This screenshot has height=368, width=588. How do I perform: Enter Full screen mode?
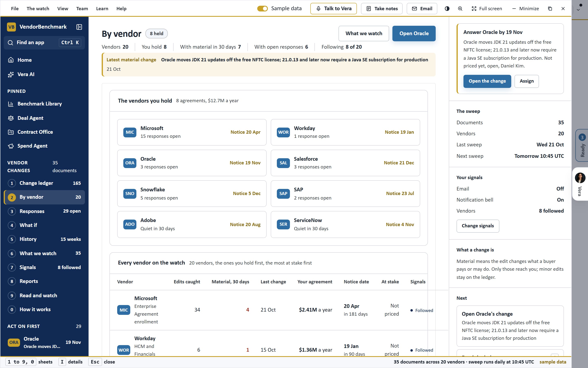click(487, 9)
